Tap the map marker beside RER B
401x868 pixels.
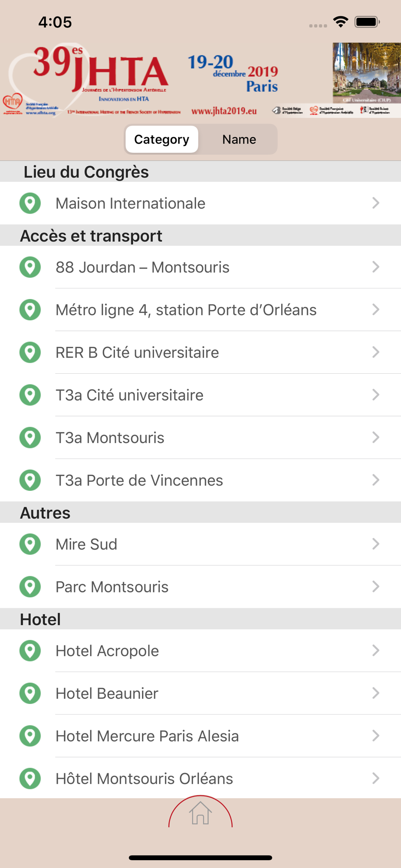[30, 352]
